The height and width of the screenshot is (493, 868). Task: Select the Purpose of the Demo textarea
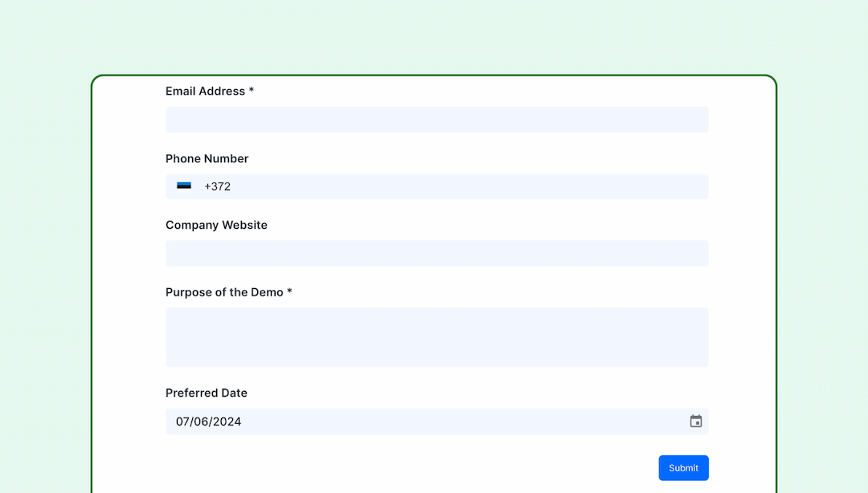tap(436, 336)
